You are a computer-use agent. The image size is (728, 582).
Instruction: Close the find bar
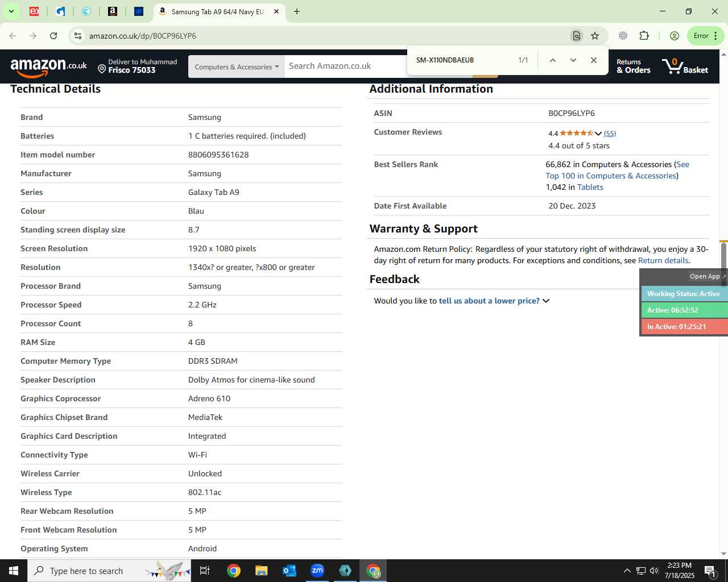pos(593,60)
